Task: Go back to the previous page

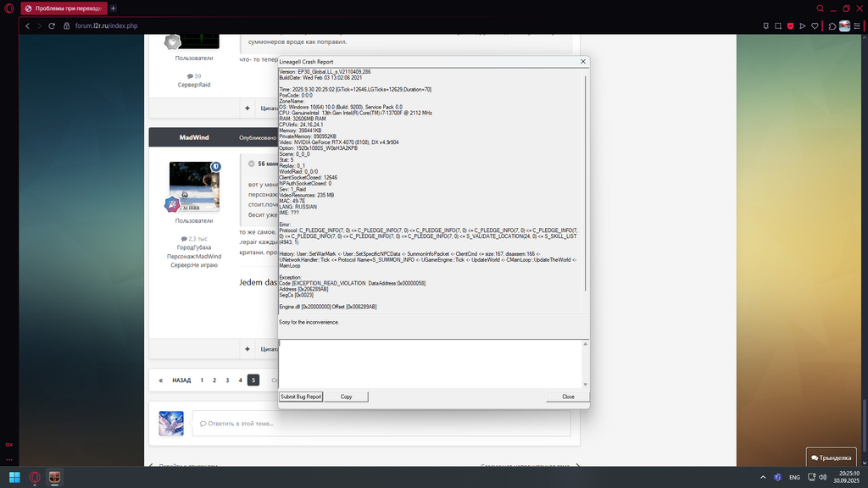Action: [27, 26]
